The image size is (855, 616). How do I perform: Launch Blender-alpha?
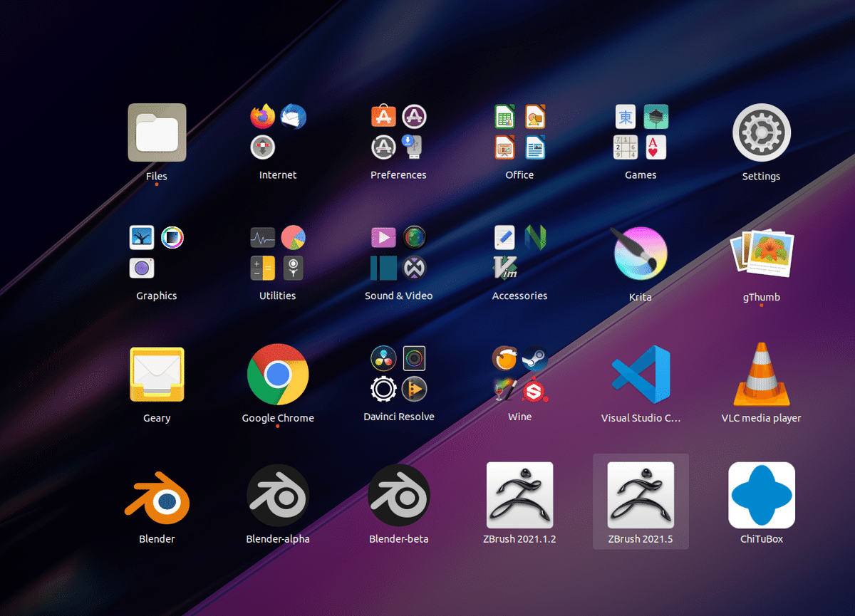(278, 496)
